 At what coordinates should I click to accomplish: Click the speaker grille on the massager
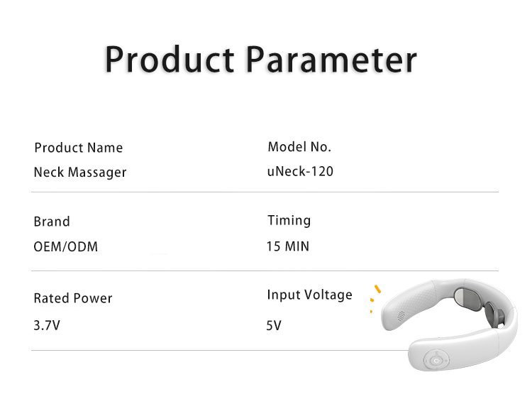[x=401, y=316]
